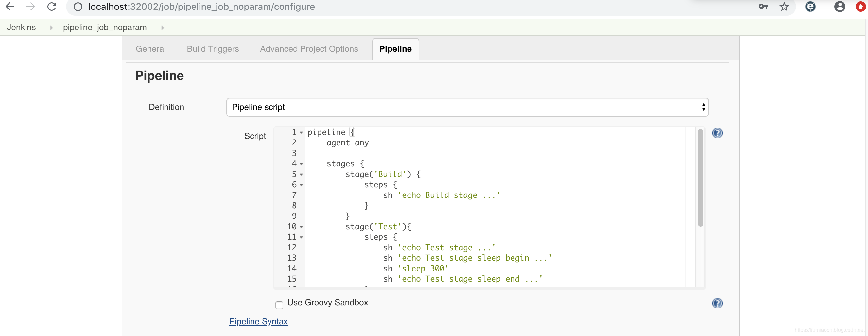Viewport: 868px width, 336px height.
Task: Expand the Jenkins breadcrumb arrow menu
Action: point(51,28)
